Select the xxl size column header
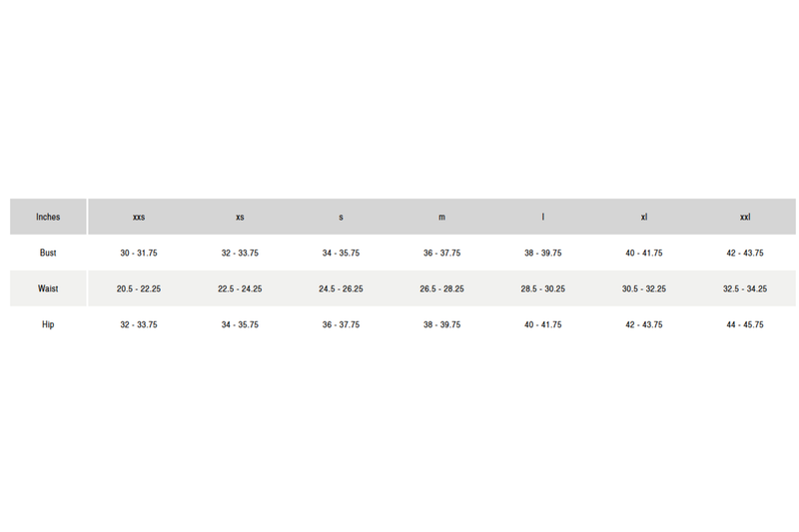 (745, 217)
